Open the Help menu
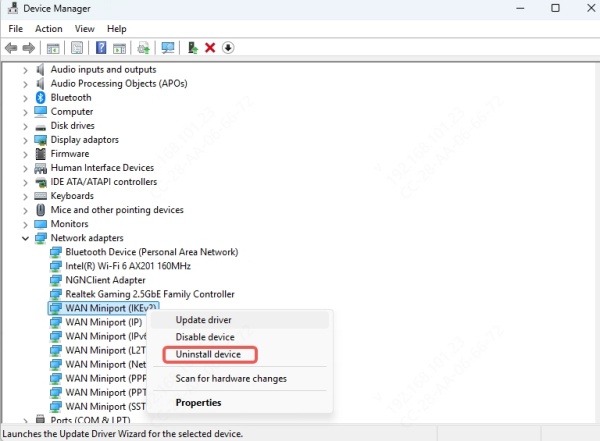Screen dimensions: 600x441 click(117, 29)
